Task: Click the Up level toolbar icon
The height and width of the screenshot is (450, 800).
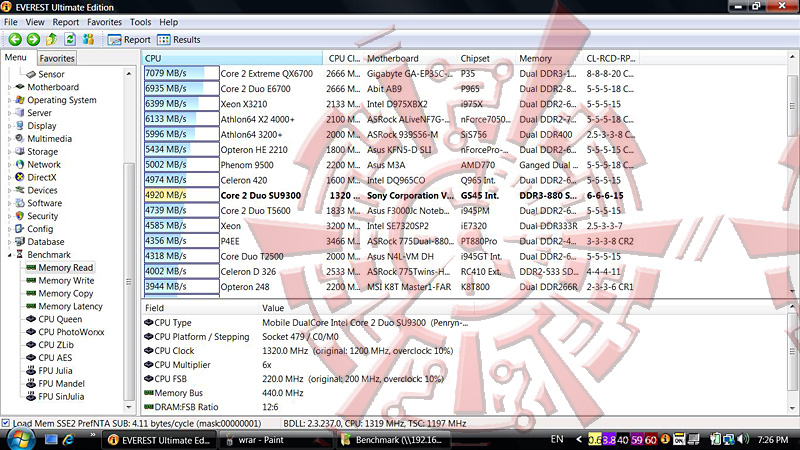Action: click(52, 39)
